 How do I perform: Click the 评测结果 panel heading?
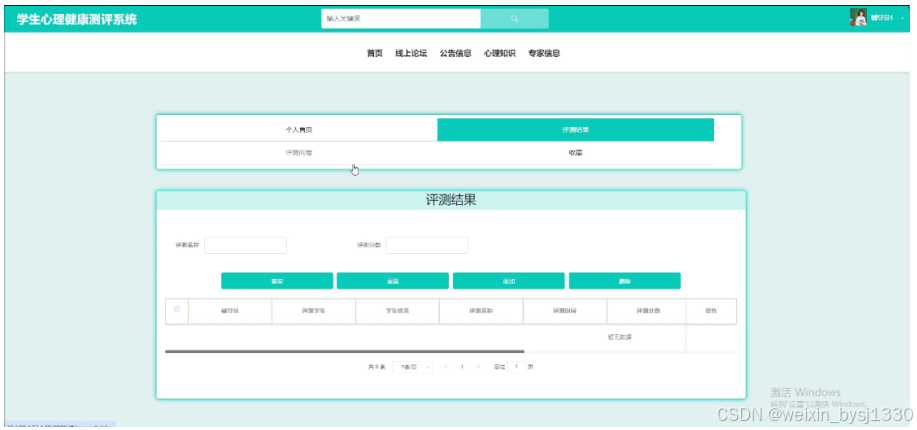click(451, 199)
